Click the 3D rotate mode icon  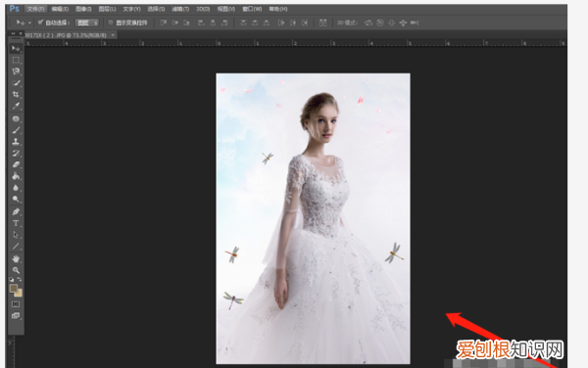(368, 23)
